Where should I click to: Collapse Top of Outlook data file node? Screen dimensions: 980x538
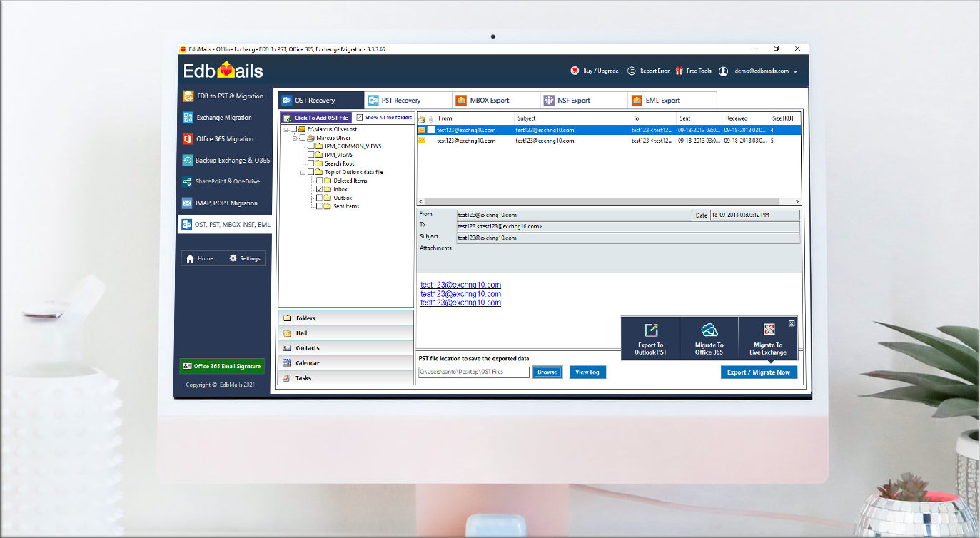303,172
